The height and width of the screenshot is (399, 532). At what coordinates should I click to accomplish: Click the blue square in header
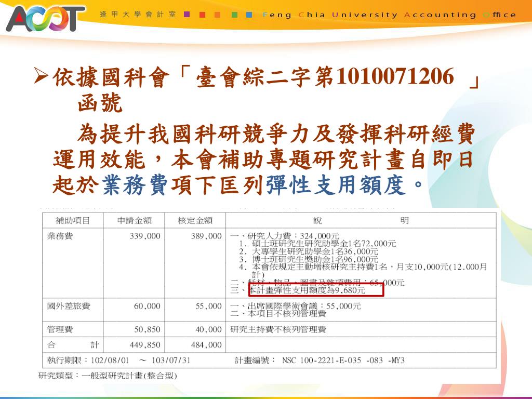click(249, 15)
